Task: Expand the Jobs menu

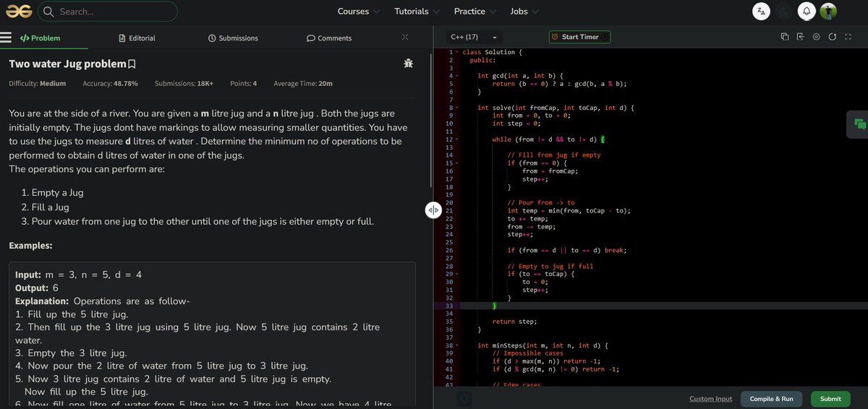Action: pos(526,11)
